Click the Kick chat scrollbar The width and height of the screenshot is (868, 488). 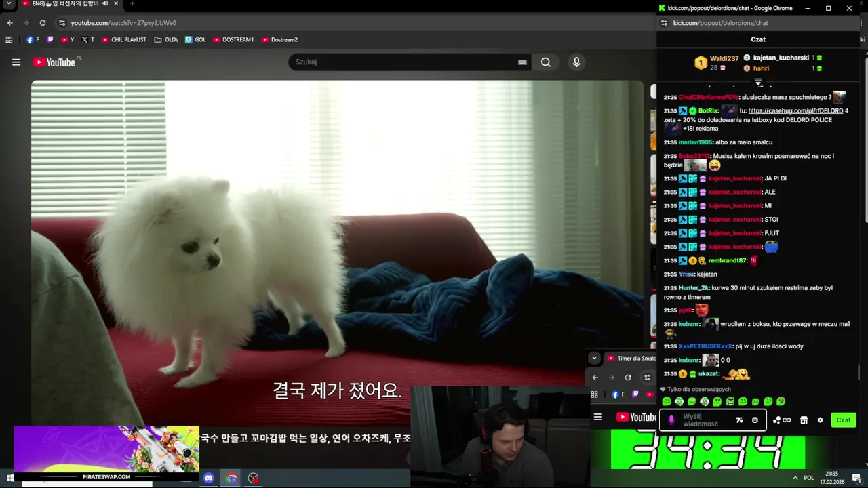click(859, 372)
